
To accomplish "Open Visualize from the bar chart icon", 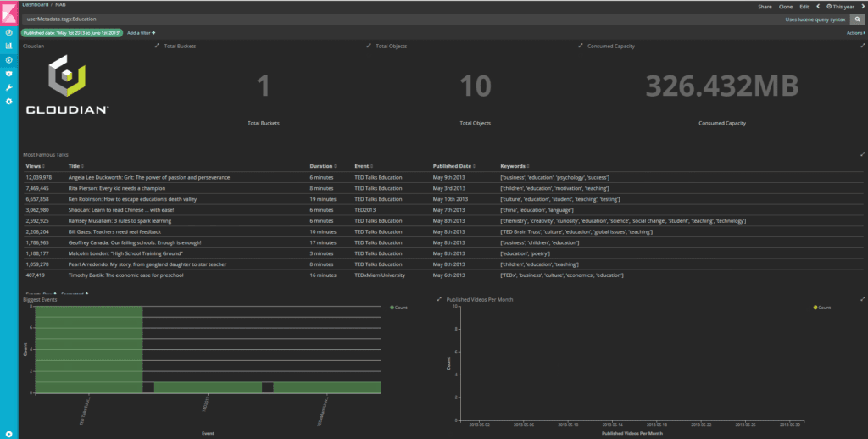I will point(8,46).
